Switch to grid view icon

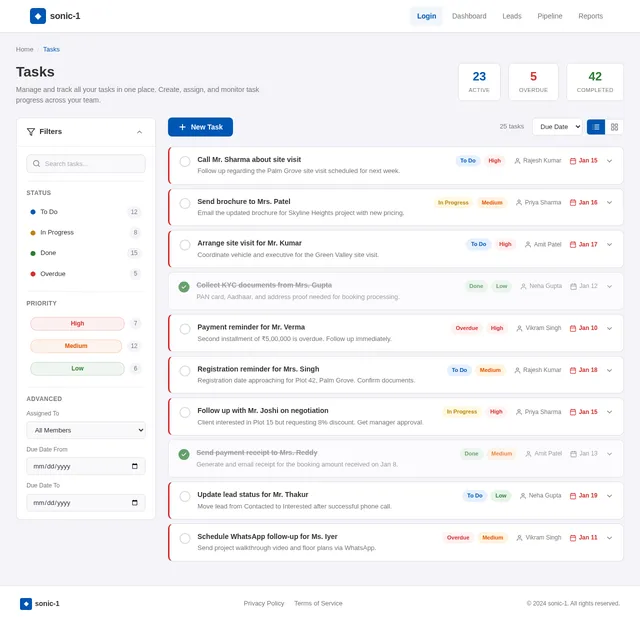(614, 127)
